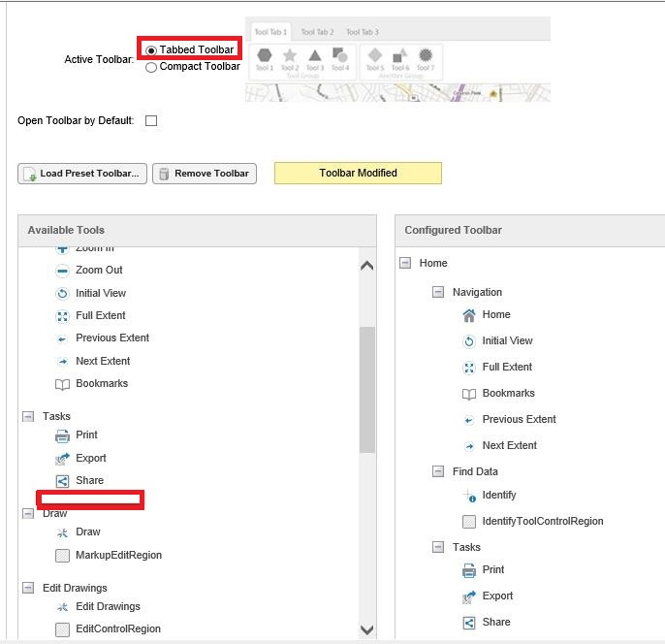This screenshot has height=644, width=665.
Task: Click Available Tools scroll down arrow
Action: coord(366,629)
